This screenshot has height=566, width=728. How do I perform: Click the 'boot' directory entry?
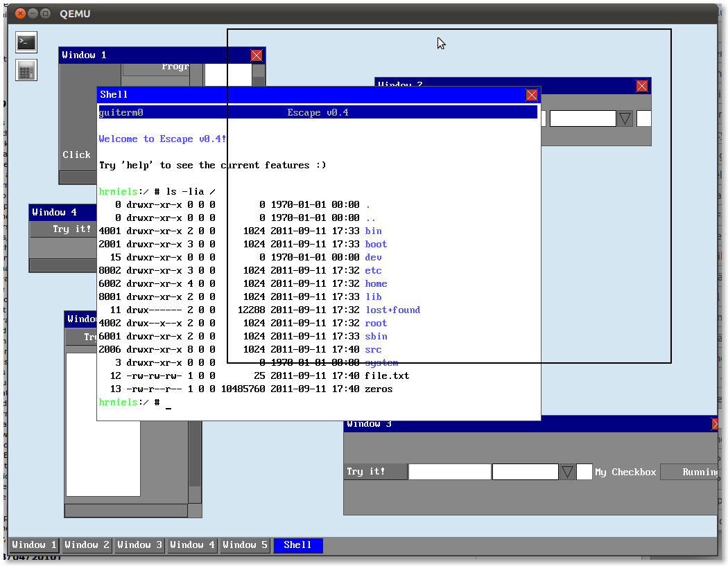tap(376, 244)
